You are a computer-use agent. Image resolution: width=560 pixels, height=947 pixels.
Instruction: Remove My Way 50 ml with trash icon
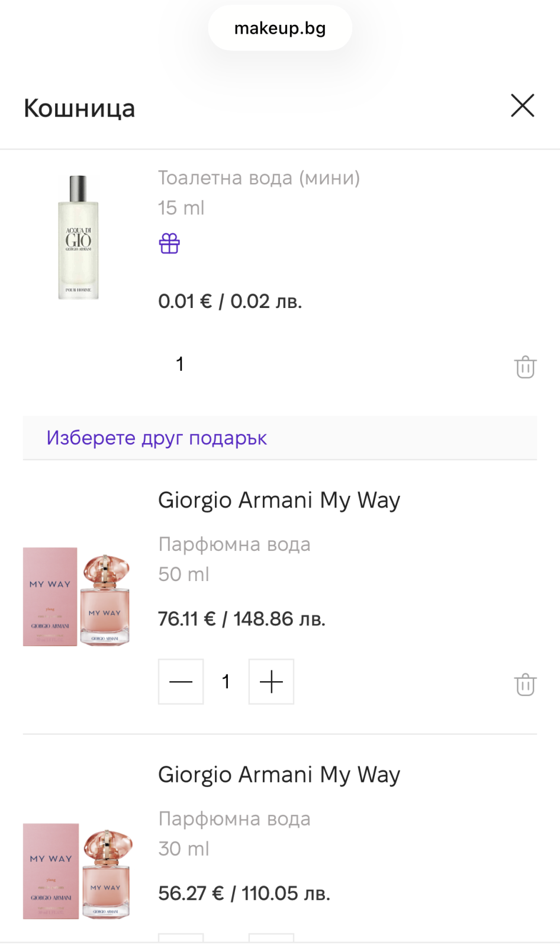525,685
